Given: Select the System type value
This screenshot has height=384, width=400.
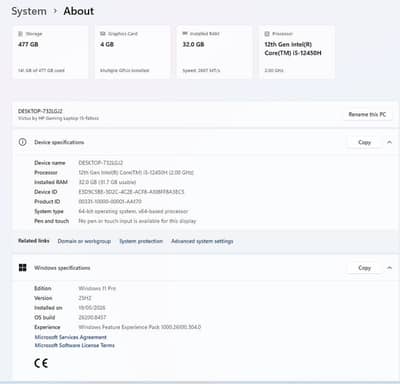Looking at the screenshot, I should click(x=133, y=211).
